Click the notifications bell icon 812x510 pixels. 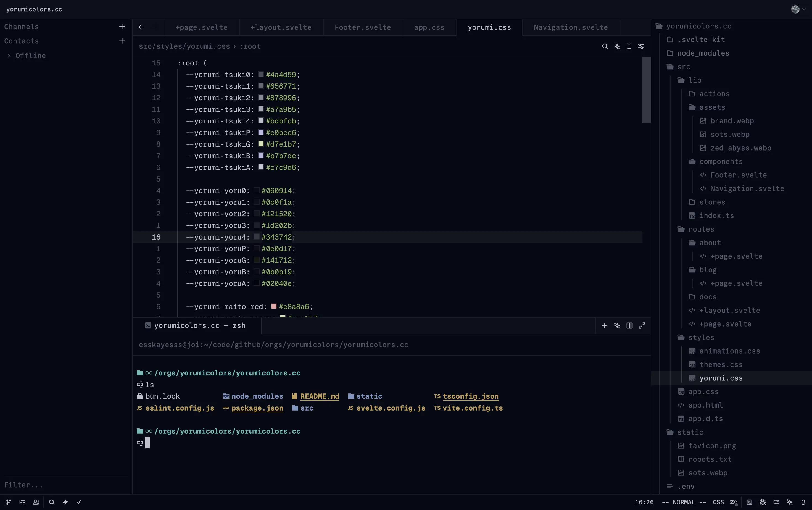[803, 502]
